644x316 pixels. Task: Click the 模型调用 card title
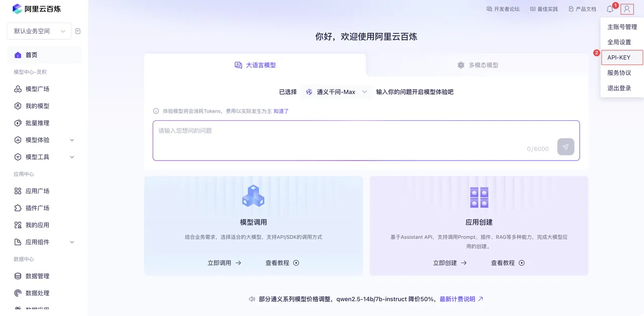click(x=254, y=222)
